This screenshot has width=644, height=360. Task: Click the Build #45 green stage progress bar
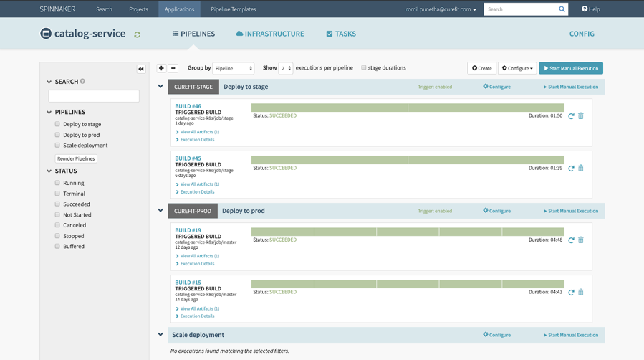click(408, 160)
